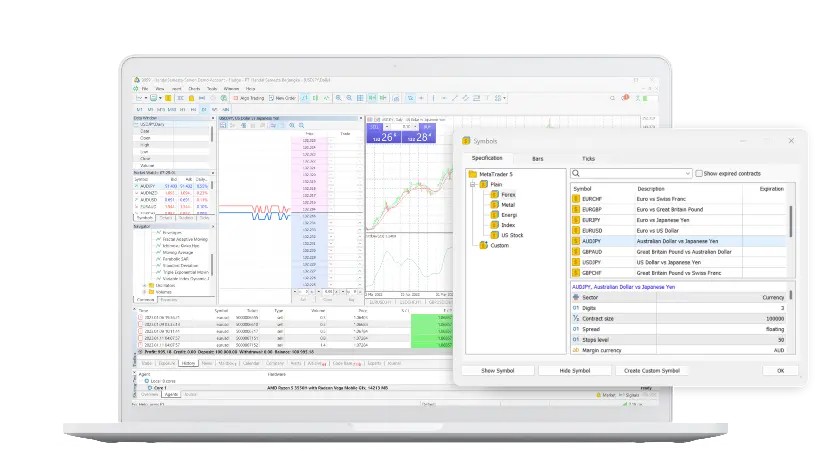Click the Zoom In magnifier toolbar icon

(x=339, y=98)
